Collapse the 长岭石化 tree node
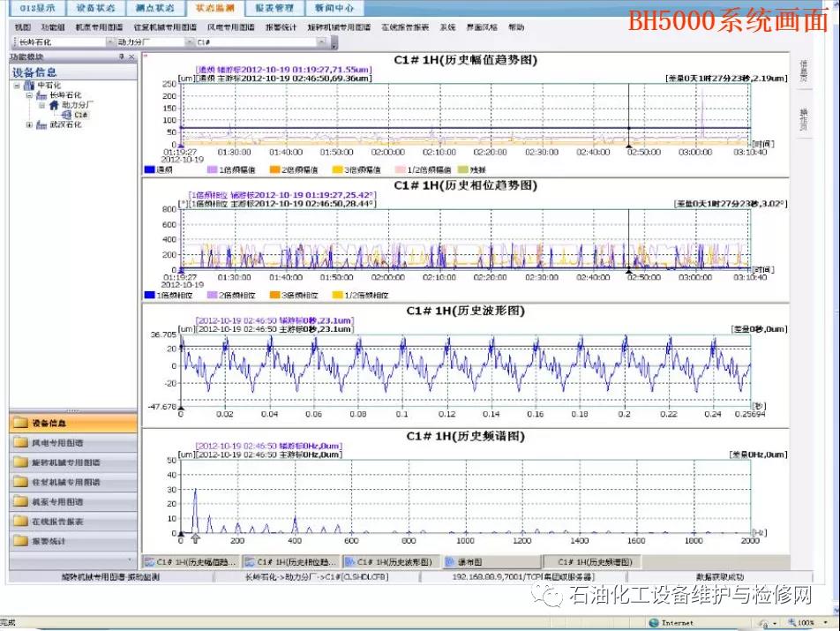The image size is (840, 631). (29, 95)
